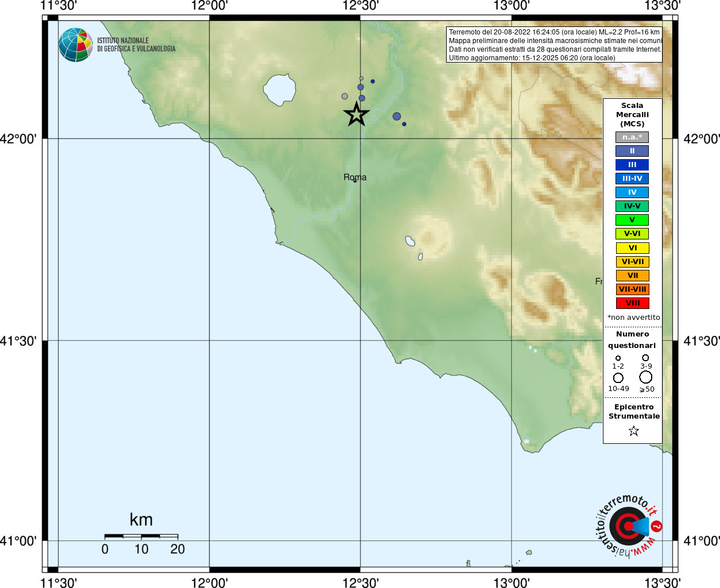Click the '*non avvertito' legend note
This screenshot has height=588, width=720.
(633, 318)
